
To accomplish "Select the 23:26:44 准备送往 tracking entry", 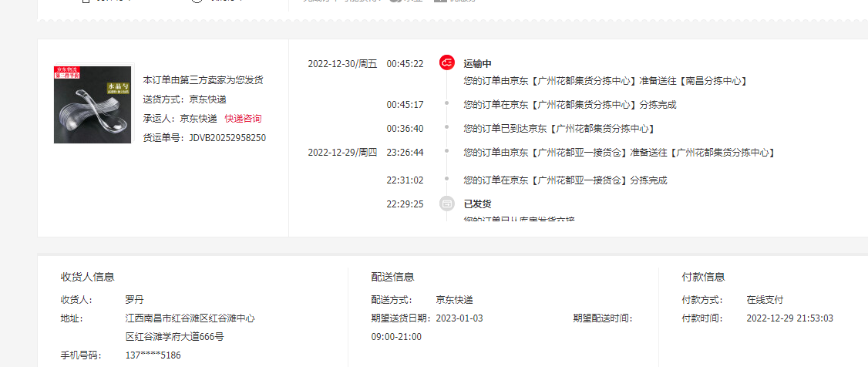I will pos(619,152).
